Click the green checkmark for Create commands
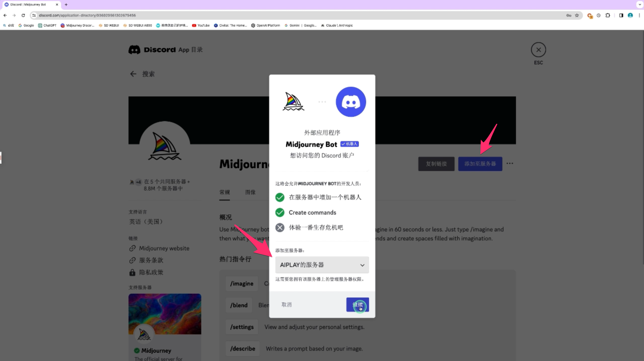The image size is (644, 361). pos(280,212)
